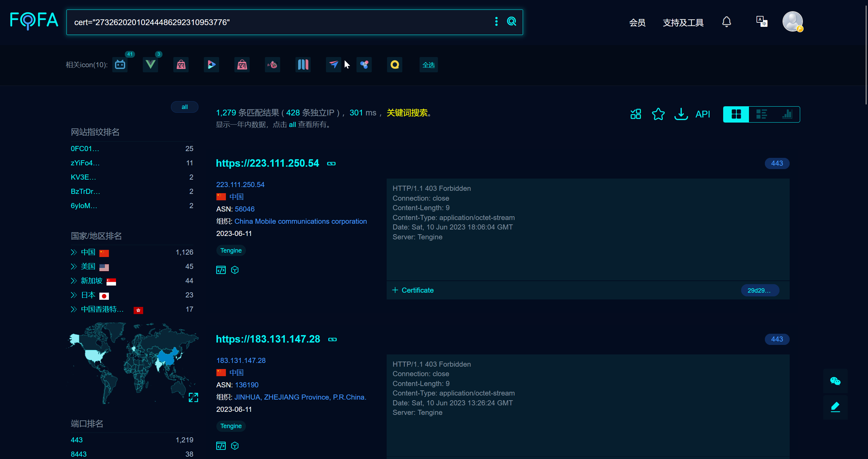The height and width of the screenshot is (459, 868).
Task: Open WeChat contact floating button
Action: click(835, 381)
